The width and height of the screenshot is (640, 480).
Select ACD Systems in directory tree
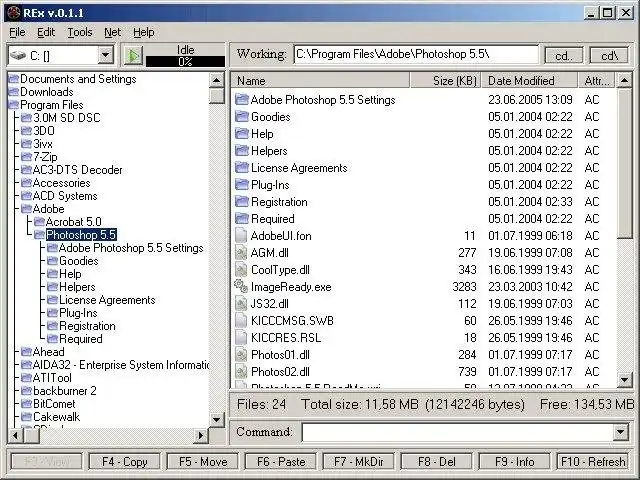click(65, 196)
